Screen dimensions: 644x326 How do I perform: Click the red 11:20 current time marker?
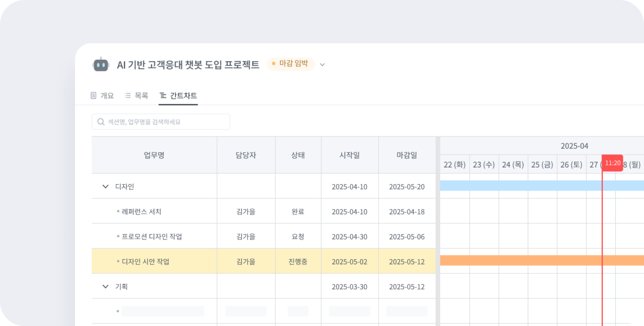click(x=613, y=163)
